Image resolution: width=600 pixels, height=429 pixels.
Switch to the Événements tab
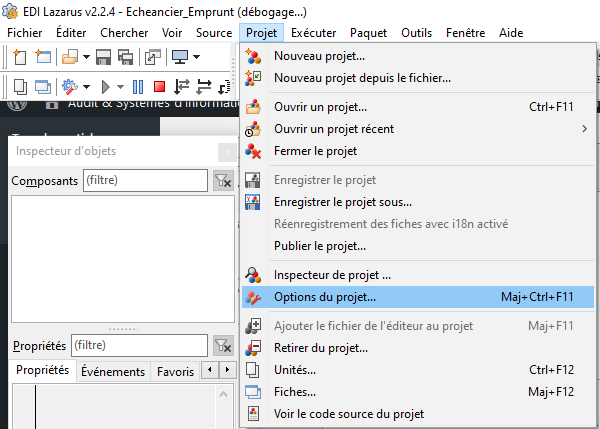tap(113, 371)
